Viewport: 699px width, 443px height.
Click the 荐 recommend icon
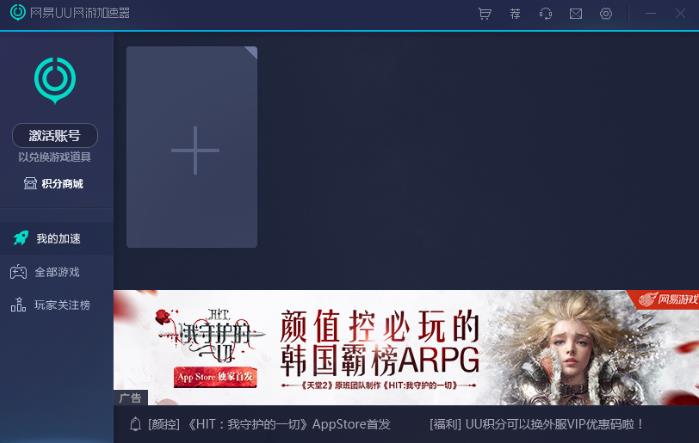coord(515,14)
